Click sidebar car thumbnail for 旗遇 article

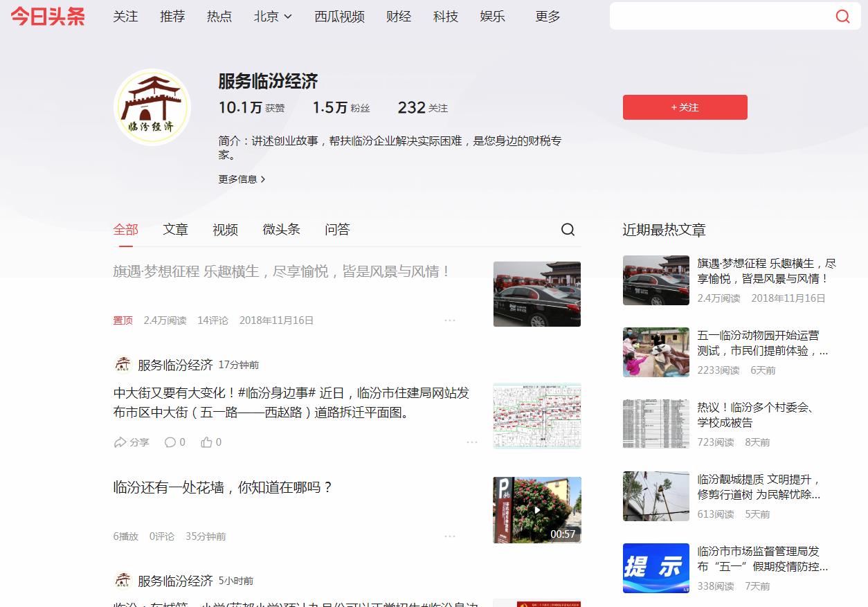click(656, 280)
